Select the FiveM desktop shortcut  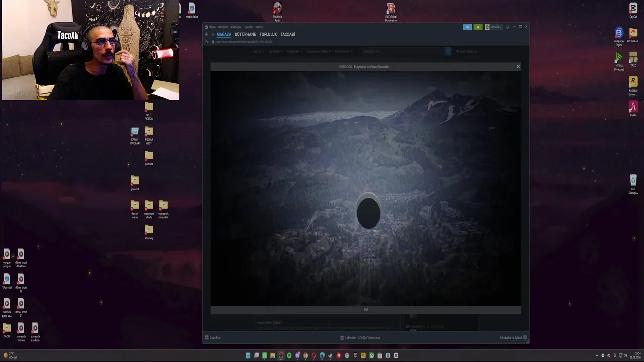click(x=633, y=109)
